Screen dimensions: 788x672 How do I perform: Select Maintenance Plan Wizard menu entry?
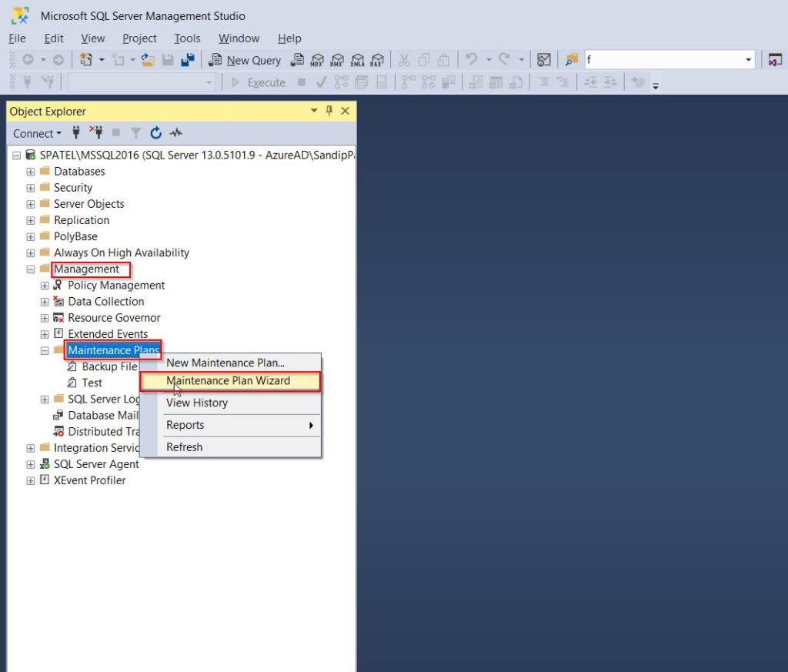pyautogui.click(x=230, y=381)
